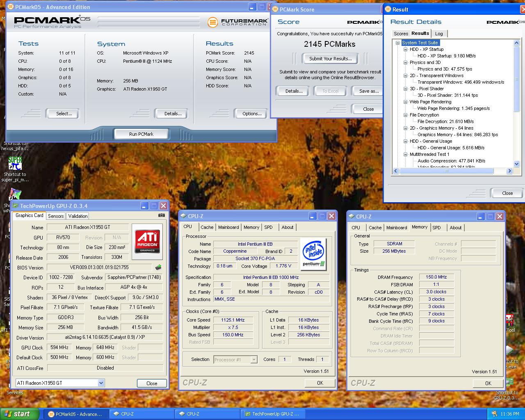Viewport: 525px width, 420px height.
Task: Click the PCMark Score window title icon
Action: tap(276, 9)
